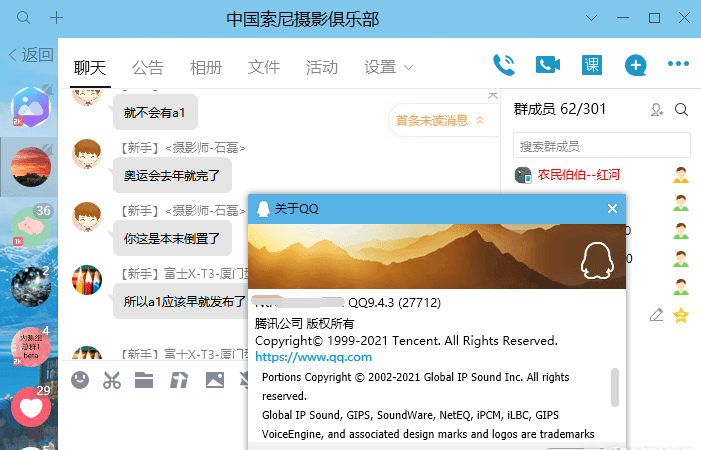Click the invite member icon
The height and width of the screenshot is (450, 701).
(x=657, y=109)
